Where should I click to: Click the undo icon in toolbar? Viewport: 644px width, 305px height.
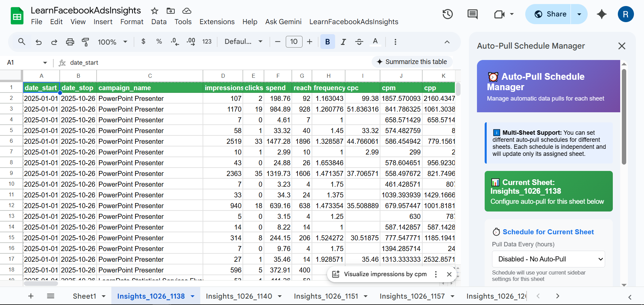pyautogui.click(x=39, y=42)
